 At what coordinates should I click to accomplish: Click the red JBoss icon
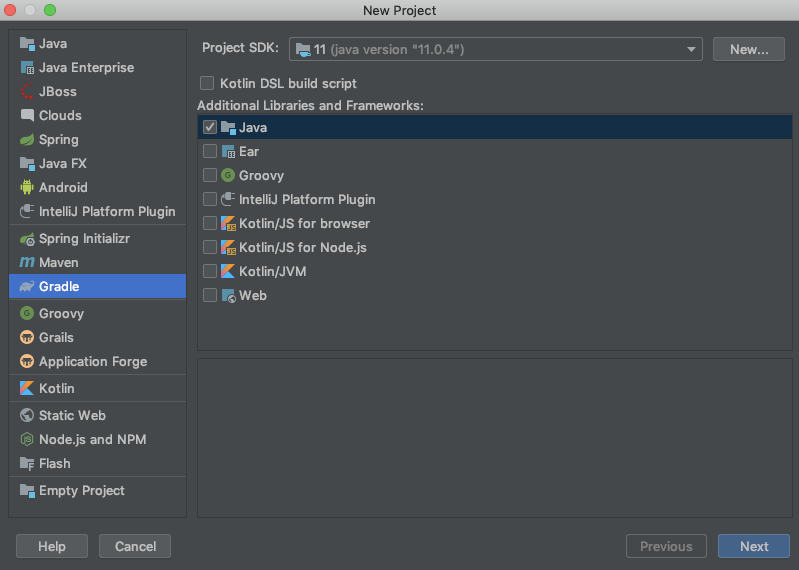point(27,92)
